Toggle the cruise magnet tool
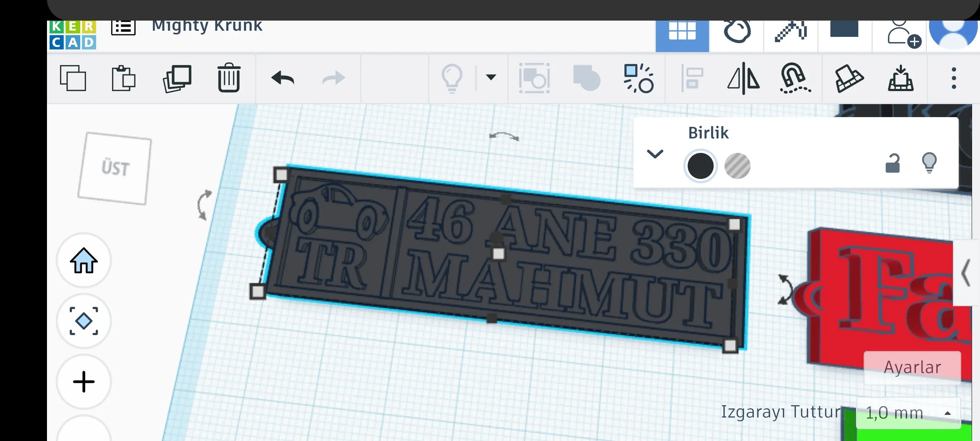The image size is (980, 441). (x=795, y=78)
